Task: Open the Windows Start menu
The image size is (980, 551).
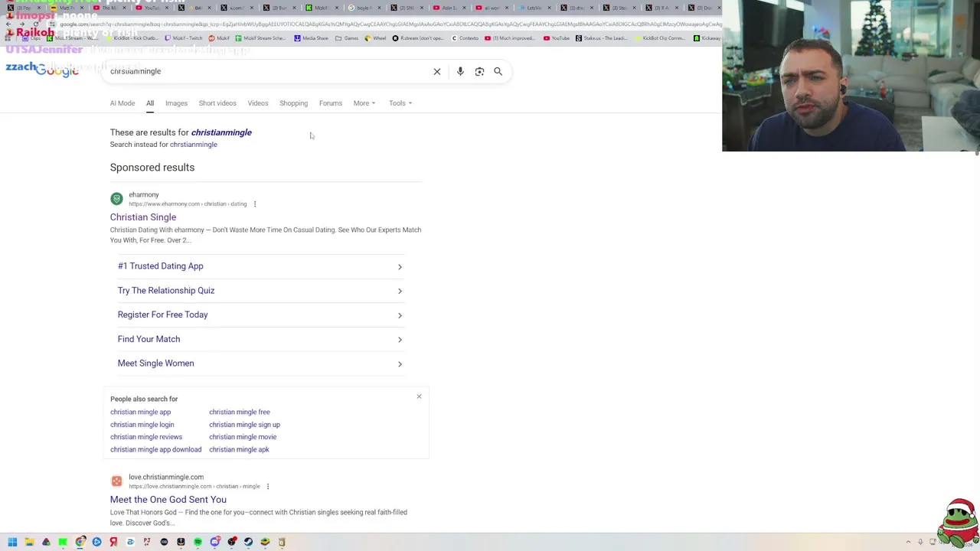Action: click(x=12, y=542)
